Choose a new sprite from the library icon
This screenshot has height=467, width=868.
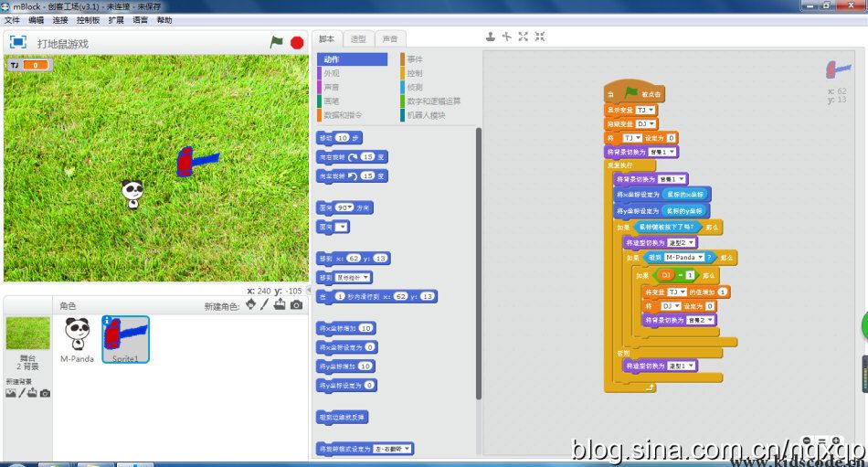click(250, 304)
